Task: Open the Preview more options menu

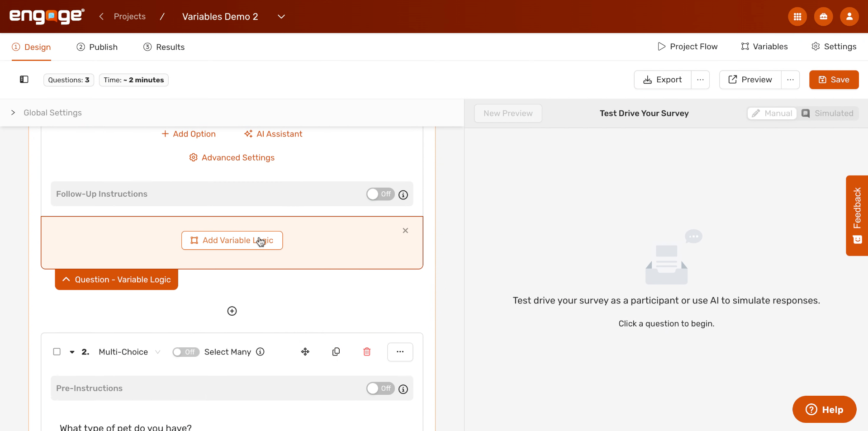Action: coord(790,80)
